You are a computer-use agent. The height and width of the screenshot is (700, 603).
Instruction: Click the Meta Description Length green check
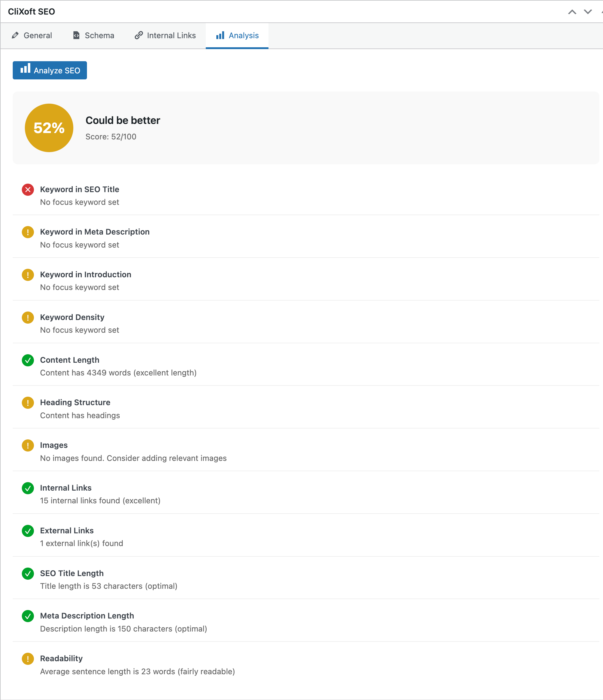point(28,616)
